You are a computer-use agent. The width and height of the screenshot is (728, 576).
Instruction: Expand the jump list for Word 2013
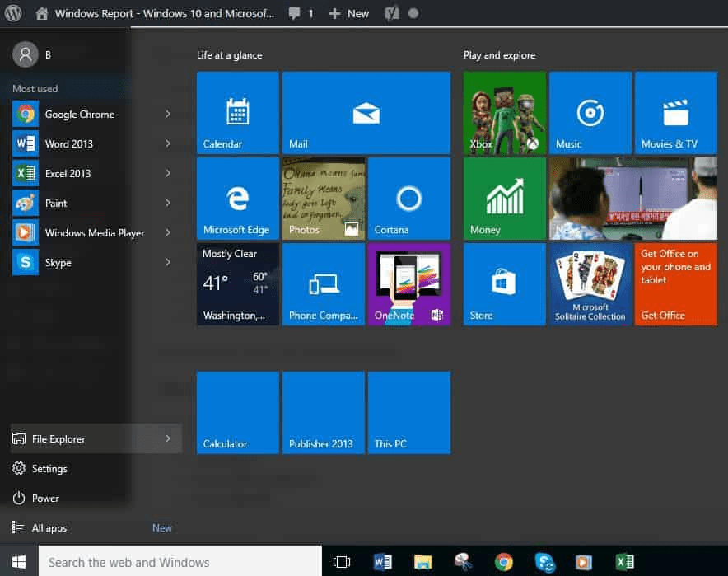(x=168, y=143)
